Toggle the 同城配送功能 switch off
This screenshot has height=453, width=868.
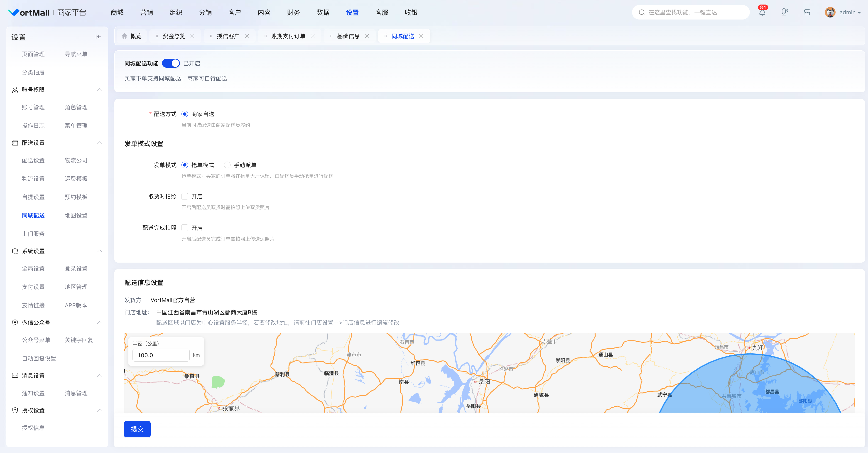[x=171, y=63]
